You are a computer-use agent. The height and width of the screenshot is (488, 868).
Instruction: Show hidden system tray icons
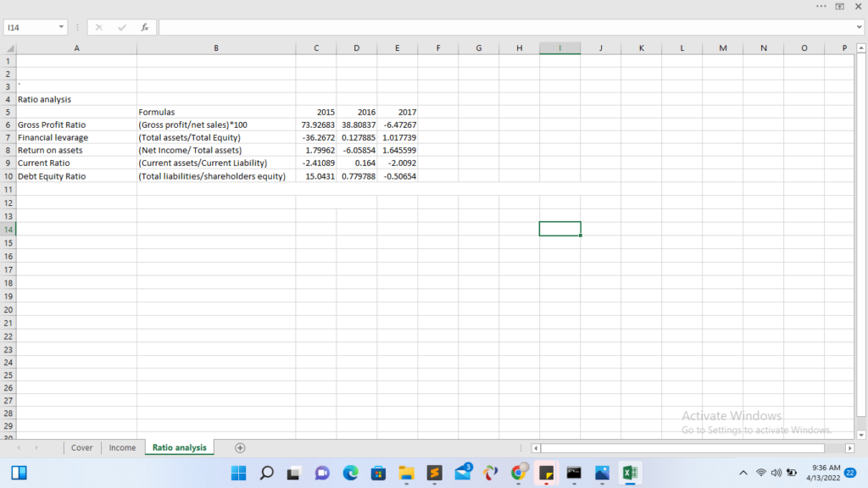point(743,473)
